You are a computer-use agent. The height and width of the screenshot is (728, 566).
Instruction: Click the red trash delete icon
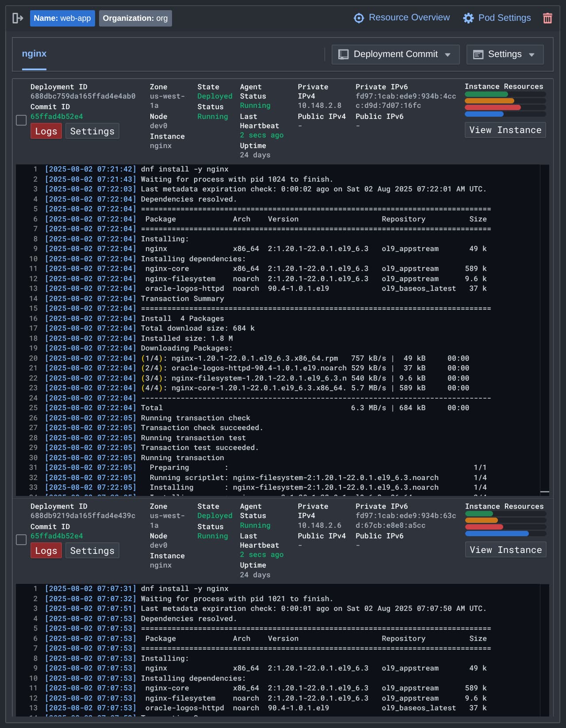(547, 18)
